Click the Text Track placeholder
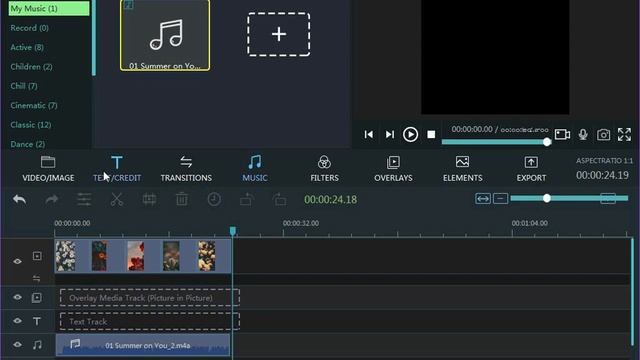 tap(149, 321)
